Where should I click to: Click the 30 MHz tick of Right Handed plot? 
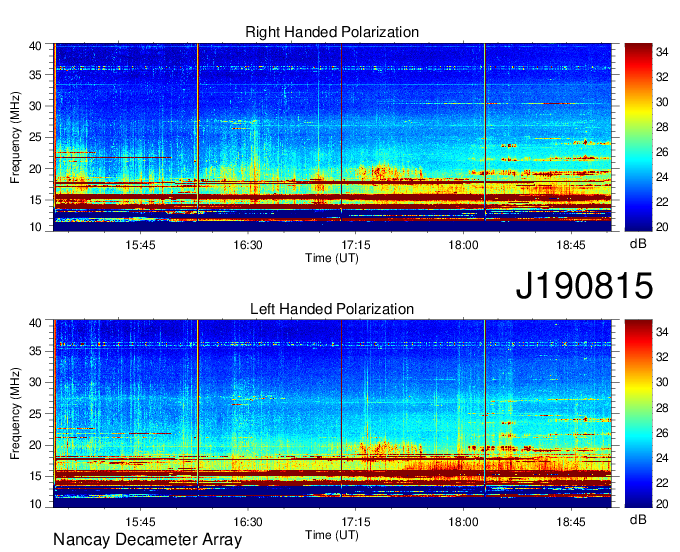point(35,106)
